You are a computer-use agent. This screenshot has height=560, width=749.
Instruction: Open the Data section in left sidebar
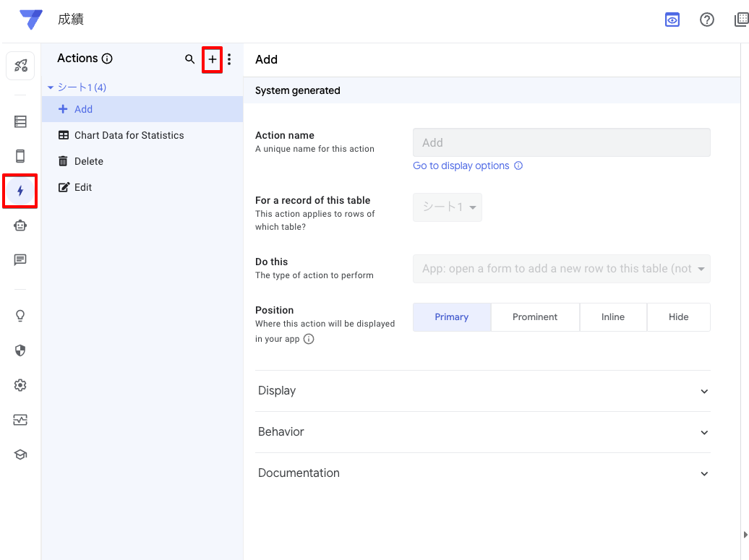(x=20, y=121)
